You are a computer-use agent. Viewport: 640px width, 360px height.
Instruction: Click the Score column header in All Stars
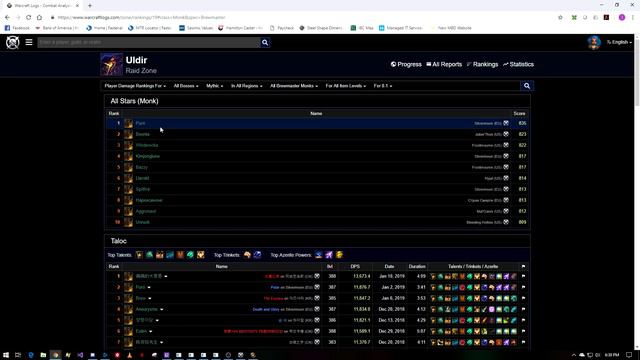[519, 113]
